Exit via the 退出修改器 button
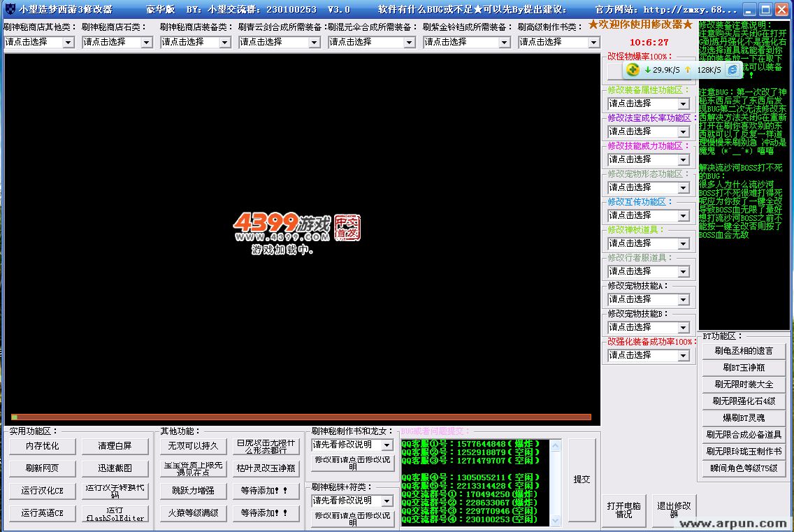 coord(674,510)
